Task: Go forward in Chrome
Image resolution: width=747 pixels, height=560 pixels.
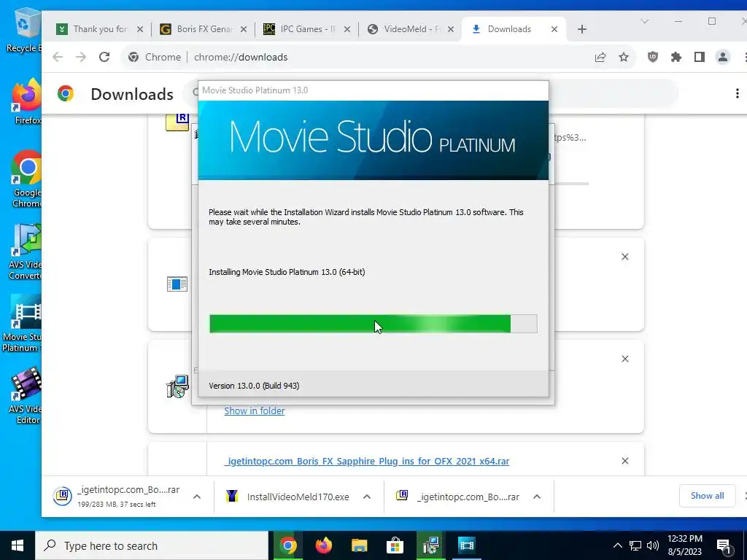Action: [x=81, y=57]
